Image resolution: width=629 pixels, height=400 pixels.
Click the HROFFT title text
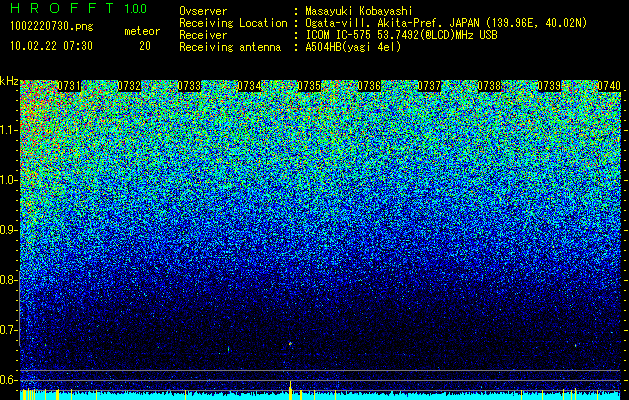(62, 8)
